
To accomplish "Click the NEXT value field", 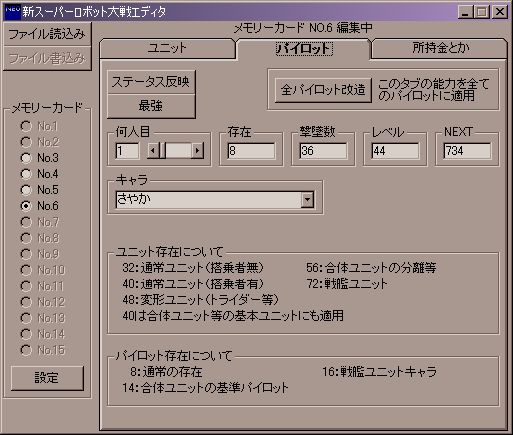I will (467, 151).
